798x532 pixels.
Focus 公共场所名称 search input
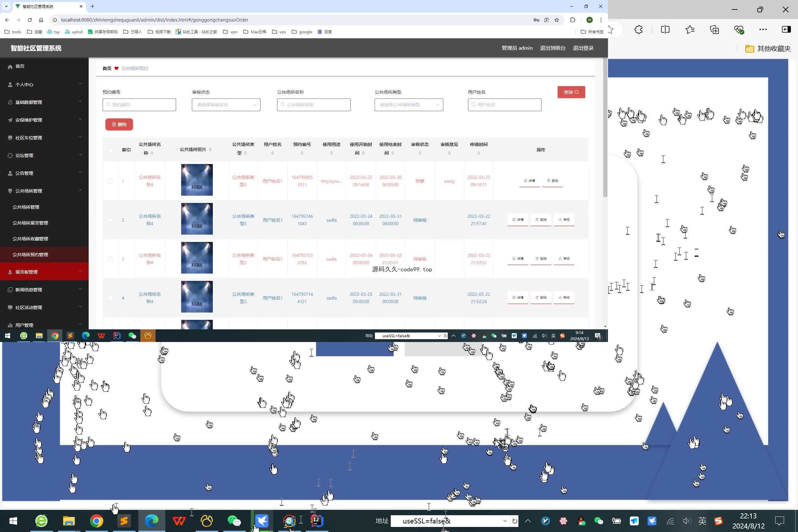(313, 105)
